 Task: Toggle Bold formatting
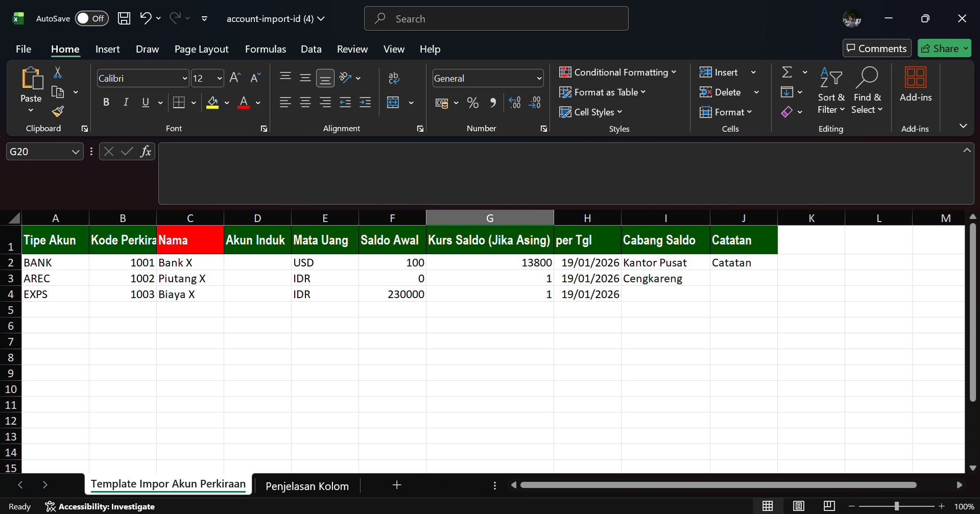tap(106, 103)
